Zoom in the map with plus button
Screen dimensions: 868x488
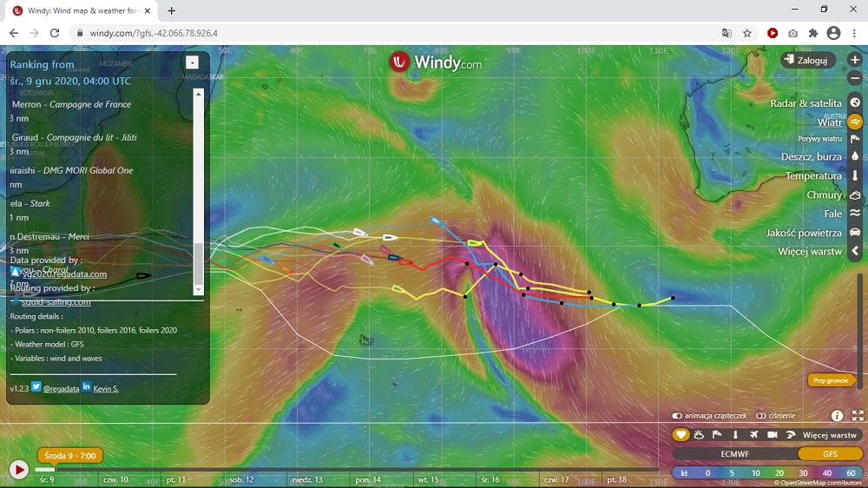(855, 60)
